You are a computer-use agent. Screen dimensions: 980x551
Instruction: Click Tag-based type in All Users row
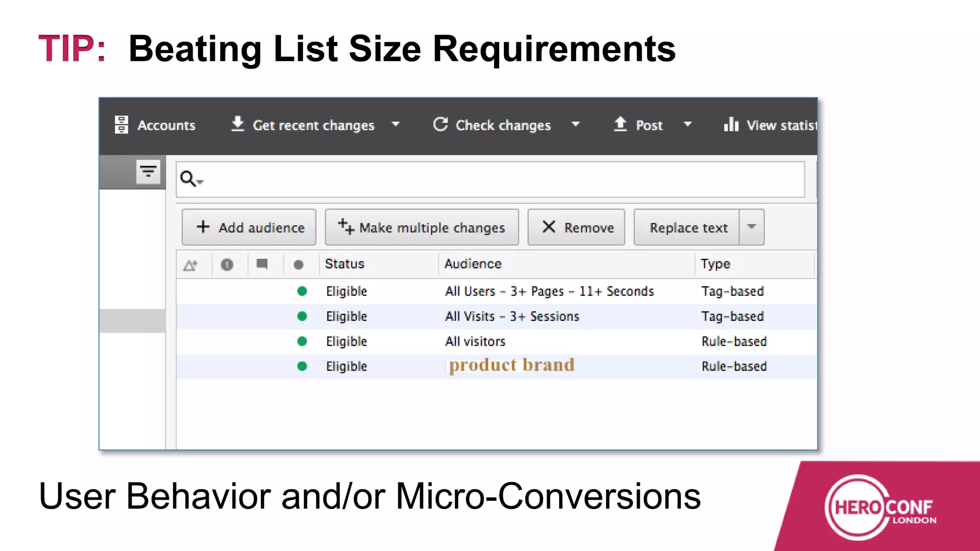click(x=733, y=291)
